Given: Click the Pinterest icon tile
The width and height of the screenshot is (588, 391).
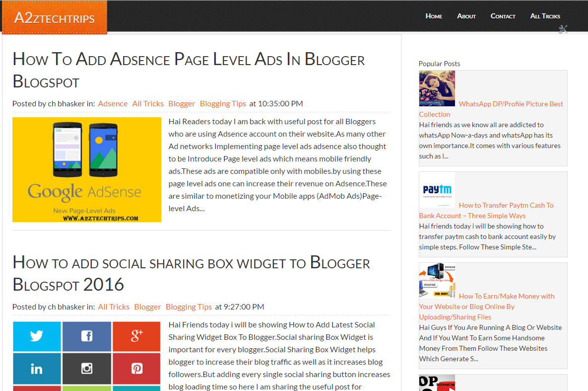Looking at the screenshot, I should (136, 369).
